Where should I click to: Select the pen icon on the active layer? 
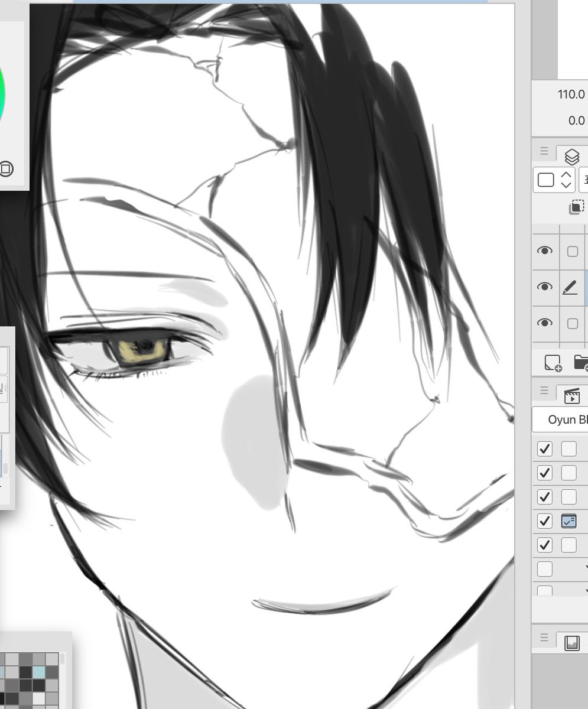pos(570,288)
